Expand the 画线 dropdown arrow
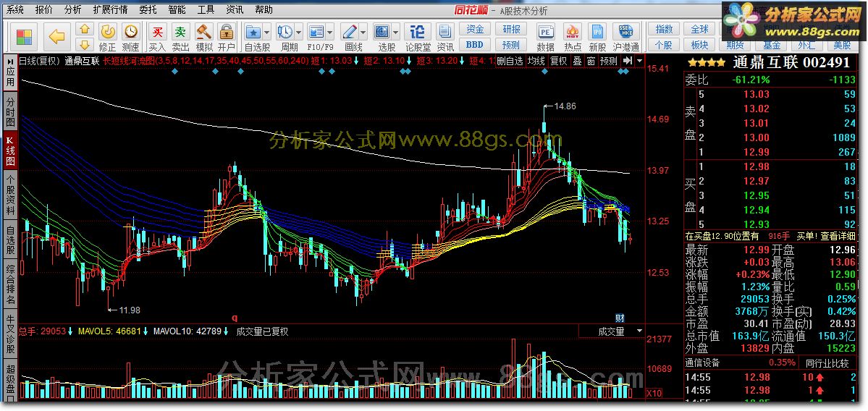Viewport: 868px width, 411px height. click(x=363, y=32)
